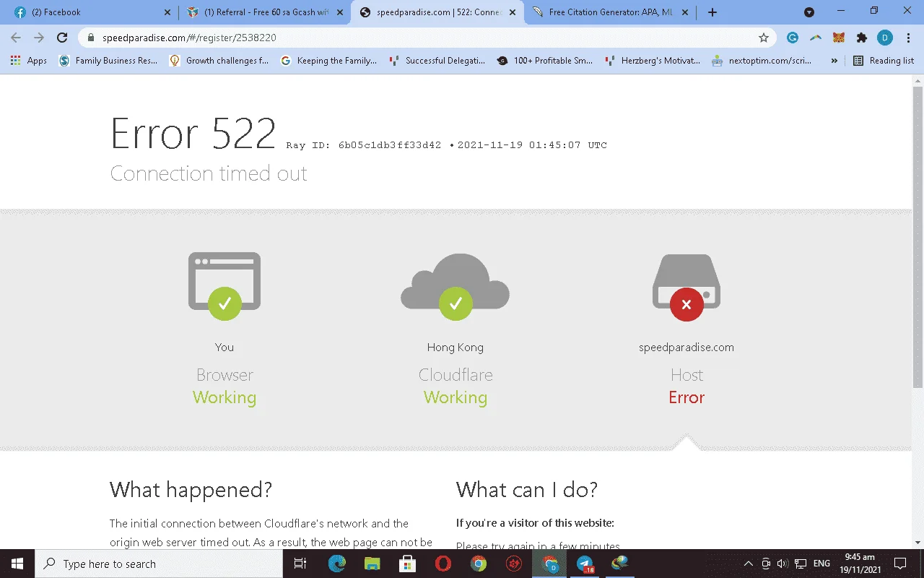Open Google Chrome from taskbar
The image size is (924, 578).
point(479,564)
